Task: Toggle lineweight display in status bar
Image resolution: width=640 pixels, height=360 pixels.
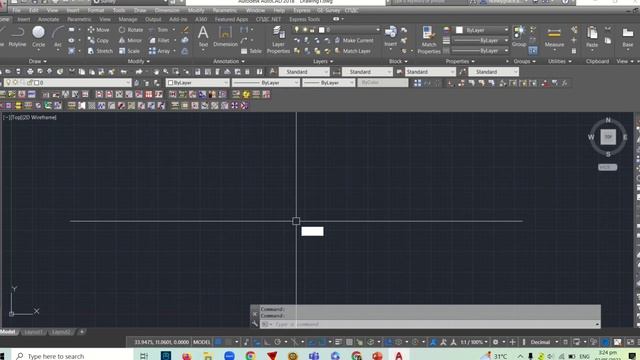Action: [338, 342]
